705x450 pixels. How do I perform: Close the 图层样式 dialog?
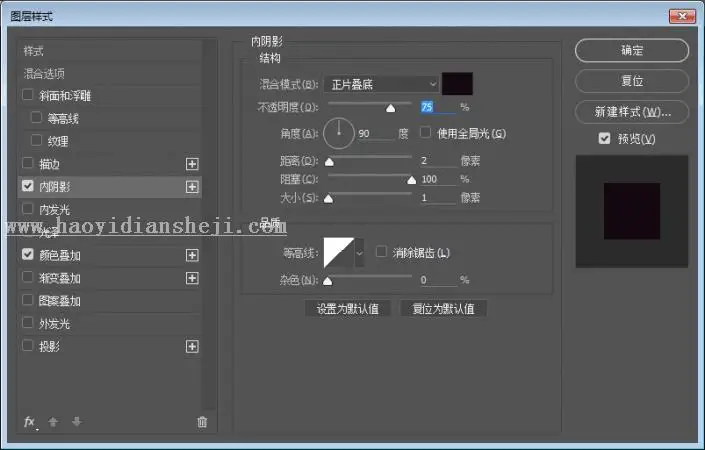[682, 16]
